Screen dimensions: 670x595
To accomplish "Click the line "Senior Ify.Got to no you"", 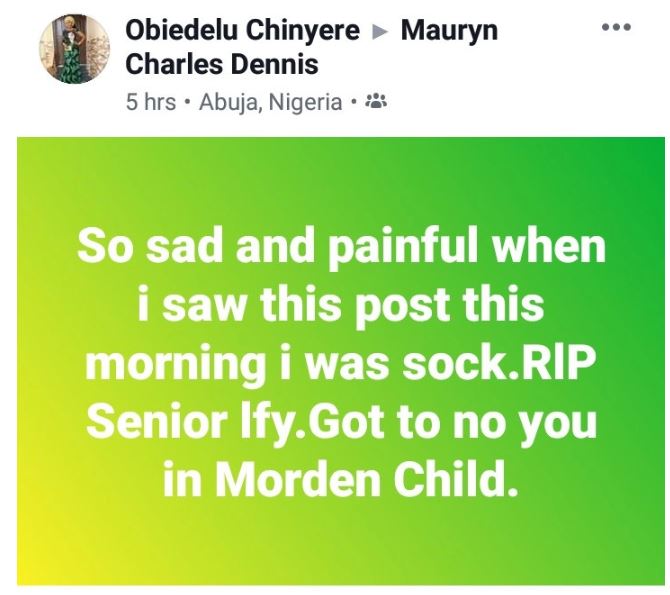I will pyautogui.click(x=341, y=421).
